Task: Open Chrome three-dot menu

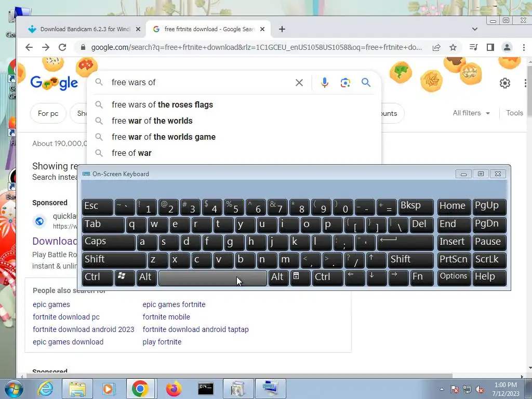Action: click(x=524, y=47)
